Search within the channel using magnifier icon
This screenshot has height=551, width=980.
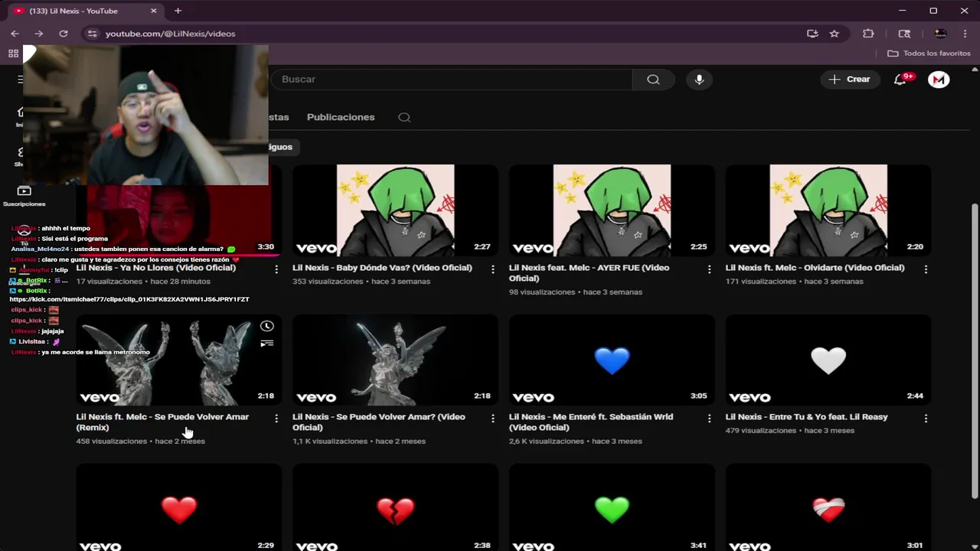[404, 117]
